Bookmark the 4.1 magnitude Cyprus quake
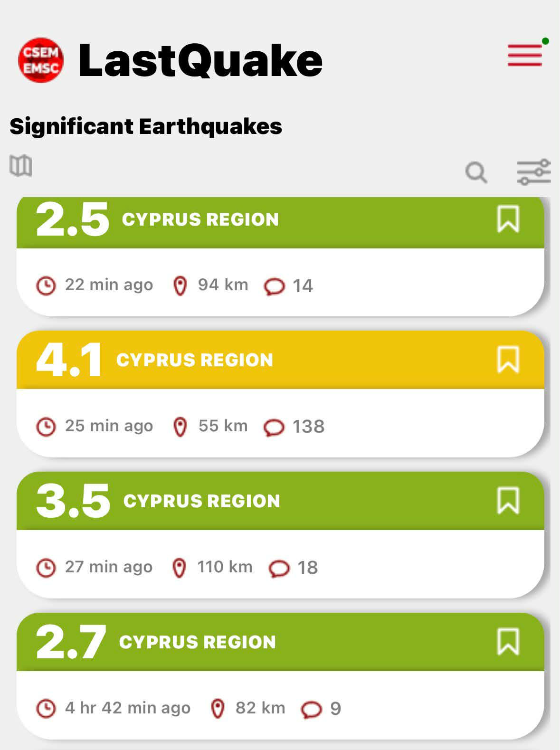The height and width of the screenshot is (750, 560). click(x=508, y=360)
